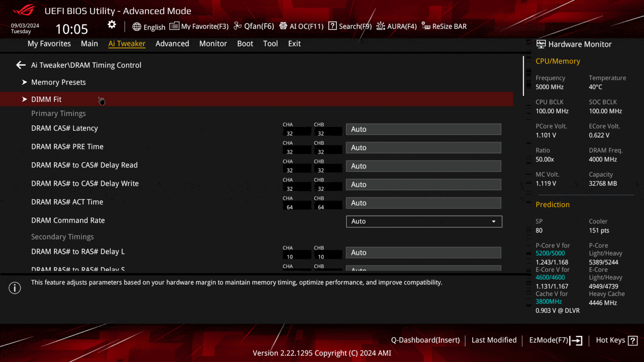Click the DRAM CAS# Latency input field

click(x=424, y=129)
